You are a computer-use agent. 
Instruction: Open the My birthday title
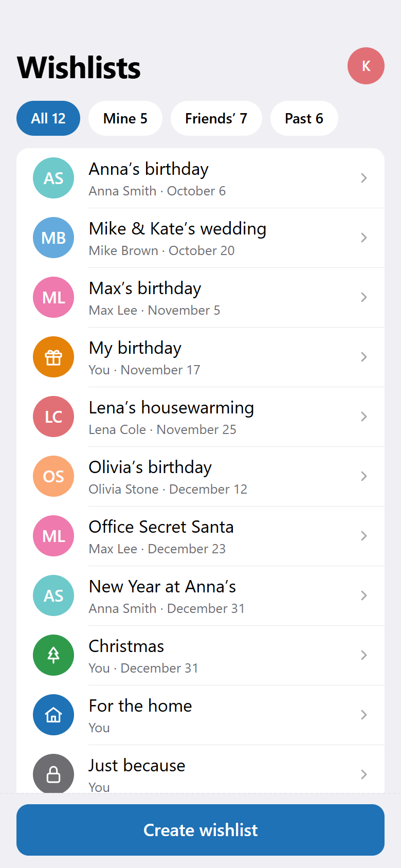[135, 348]
